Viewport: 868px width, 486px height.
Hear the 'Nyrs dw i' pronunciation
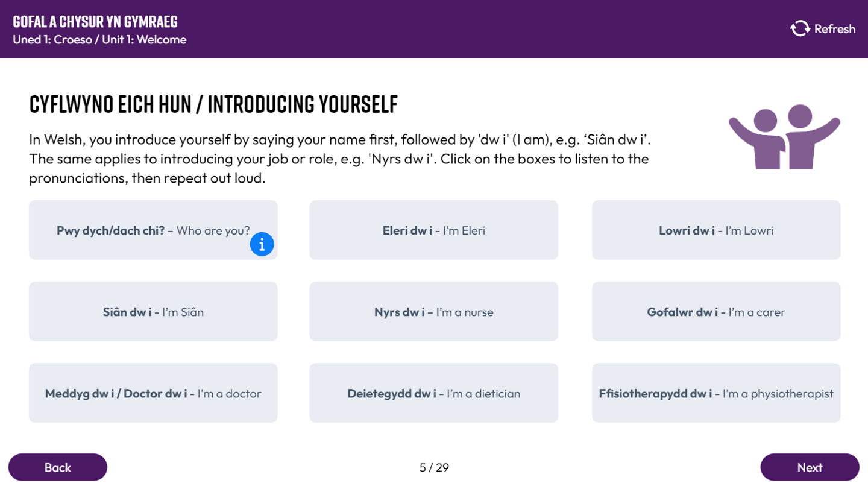(433, 312)
